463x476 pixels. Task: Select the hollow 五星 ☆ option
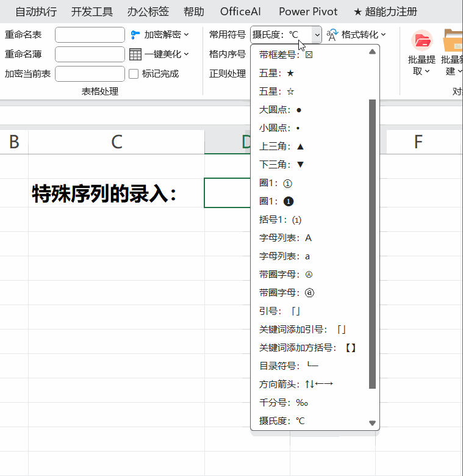309,92
